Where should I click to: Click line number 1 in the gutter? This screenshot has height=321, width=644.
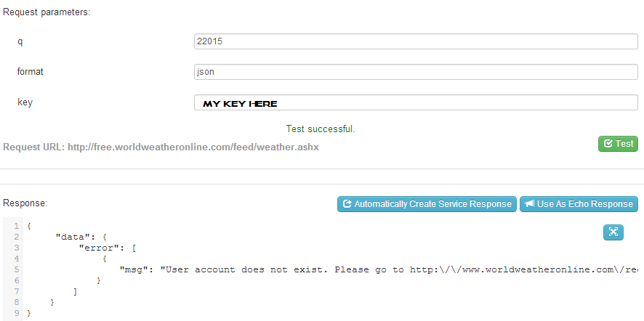point(15,226)
